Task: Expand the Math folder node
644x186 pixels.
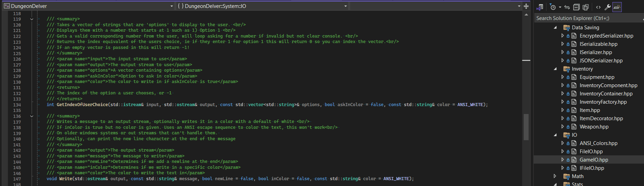Action: tap(555, 176)
